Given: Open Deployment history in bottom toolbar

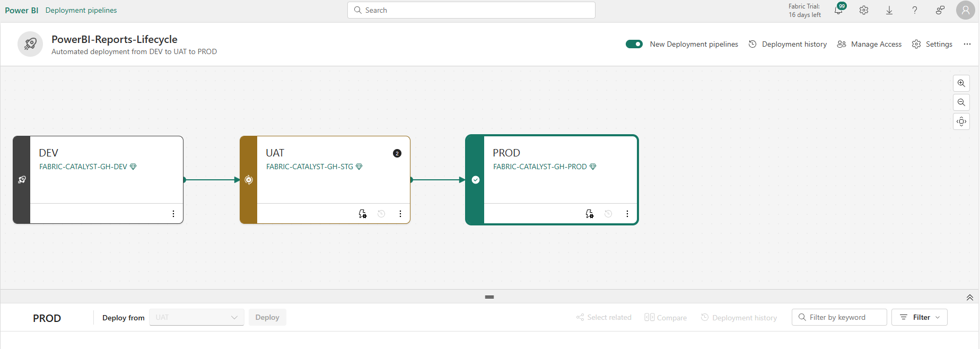Looking at the screenshot, I should tap(739, 317).
